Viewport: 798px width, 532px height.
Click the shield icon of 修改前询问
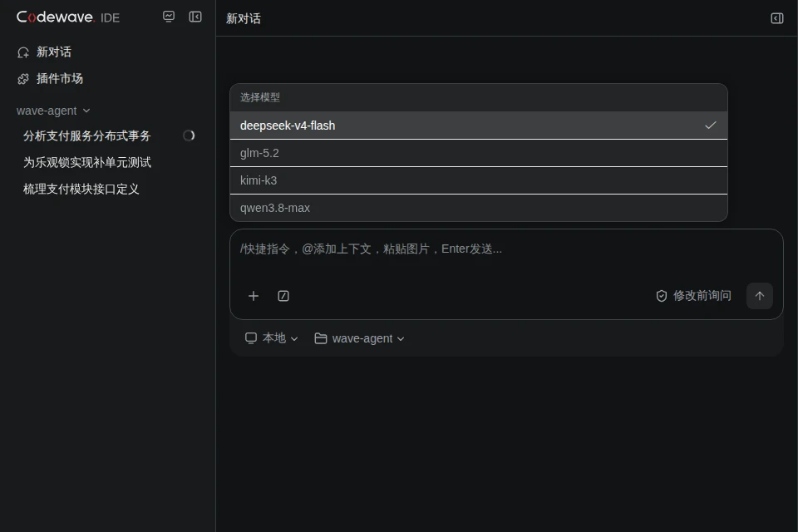662,296
